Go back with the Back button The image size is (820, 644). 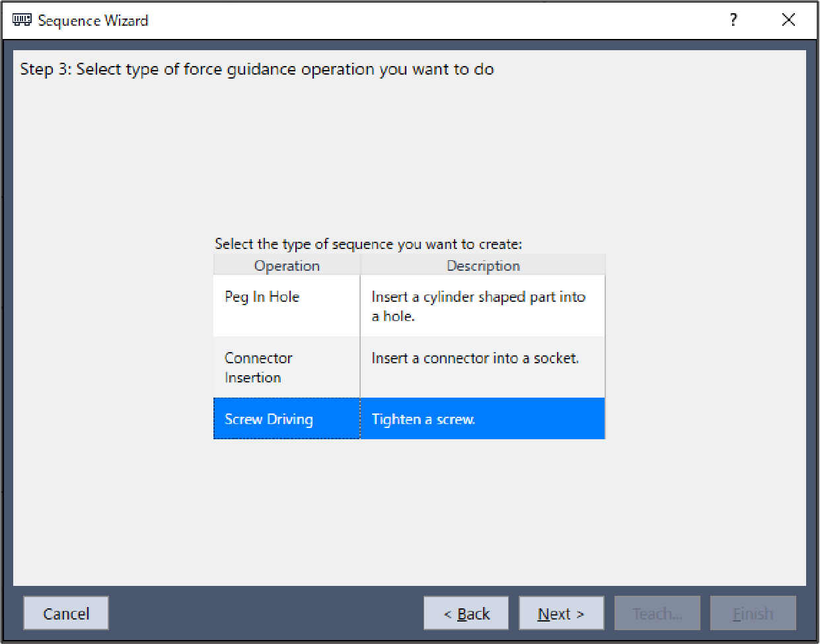[x=466, y=614]
